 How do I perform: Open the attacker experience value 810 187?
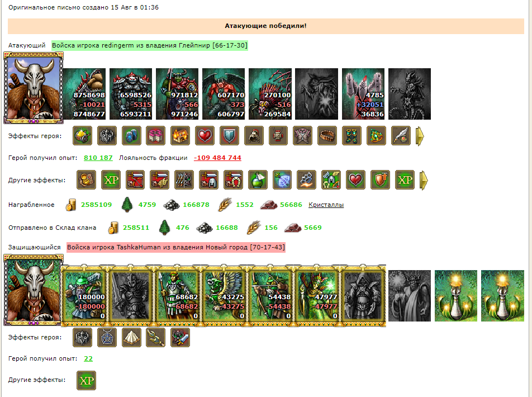tap(98, 158)
